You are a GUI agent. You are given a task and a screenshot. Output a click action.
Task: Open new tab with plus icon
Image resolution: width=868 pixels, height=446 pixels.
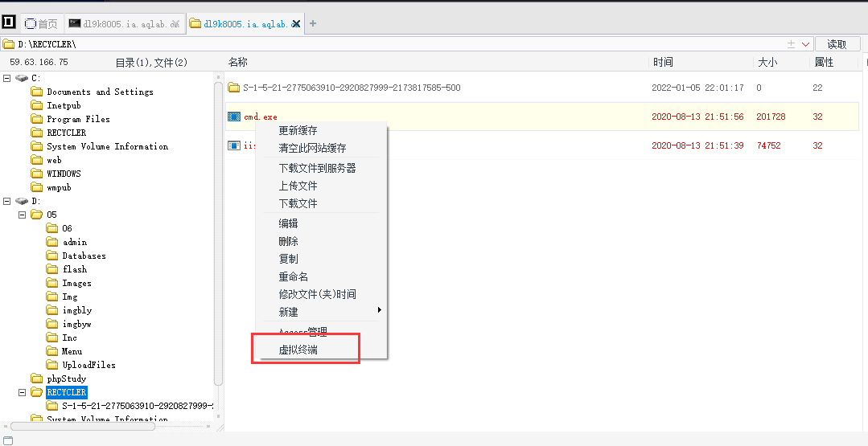click(313, 23)
